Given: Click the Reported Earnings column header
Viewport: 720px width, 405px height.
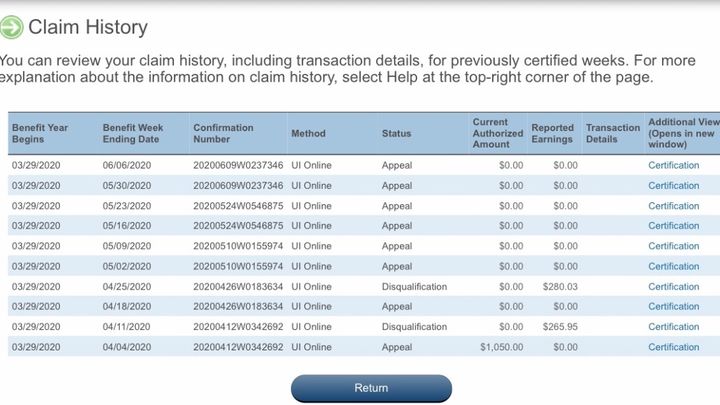Looking at the screenshot, I should 552,133.
